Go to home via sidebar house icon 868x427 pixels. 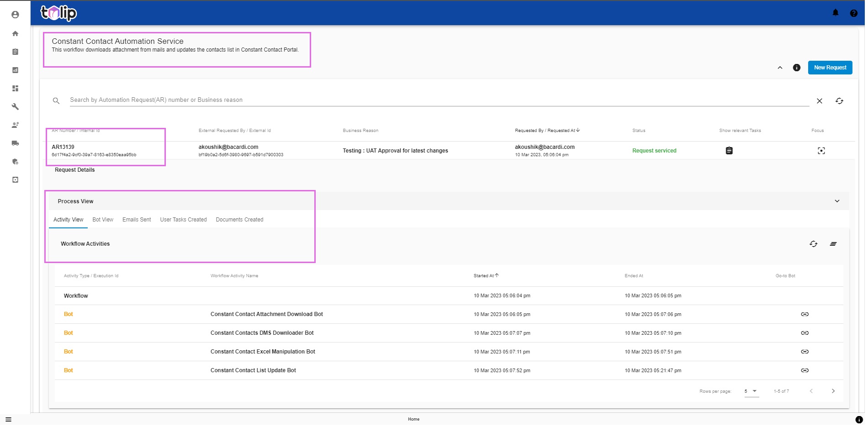point(15,33)
